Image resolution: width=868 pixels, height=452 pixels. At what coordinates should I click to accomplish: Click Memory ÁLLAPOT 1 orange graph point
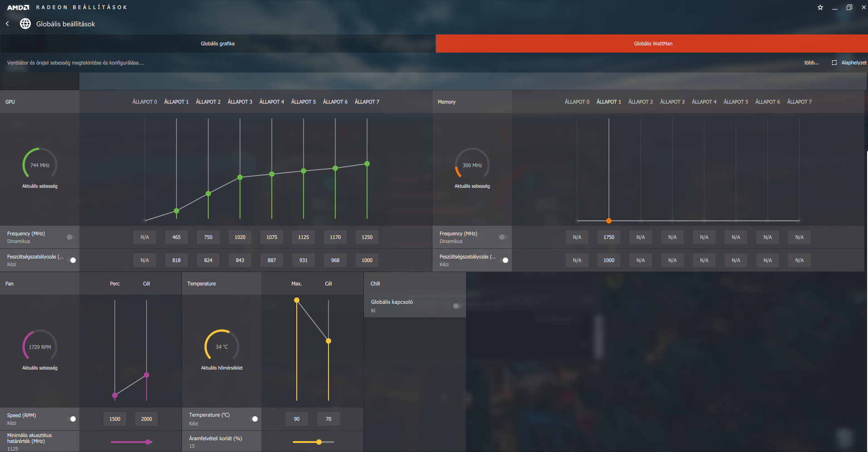coord(609,221)
